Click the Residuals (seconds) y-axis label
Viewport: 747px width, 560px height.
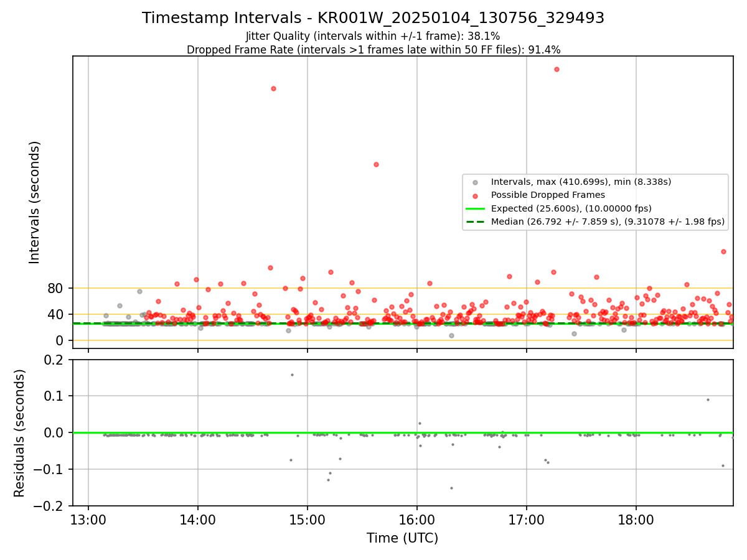(20, 433)
